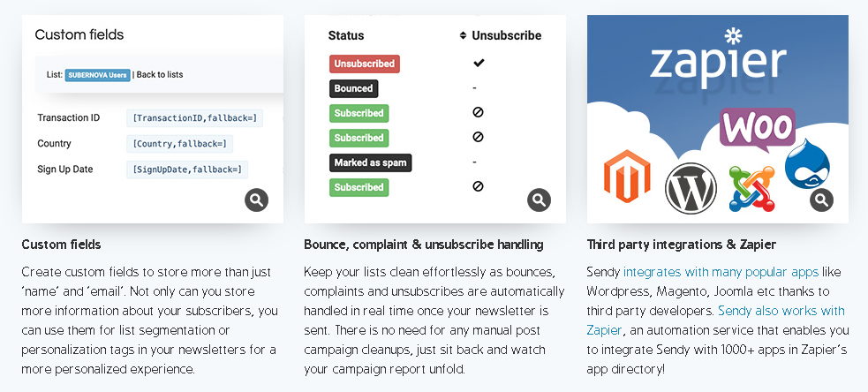Click the Joomla logo
Viewport: 868px width, 392px height.
coord(751,188)
